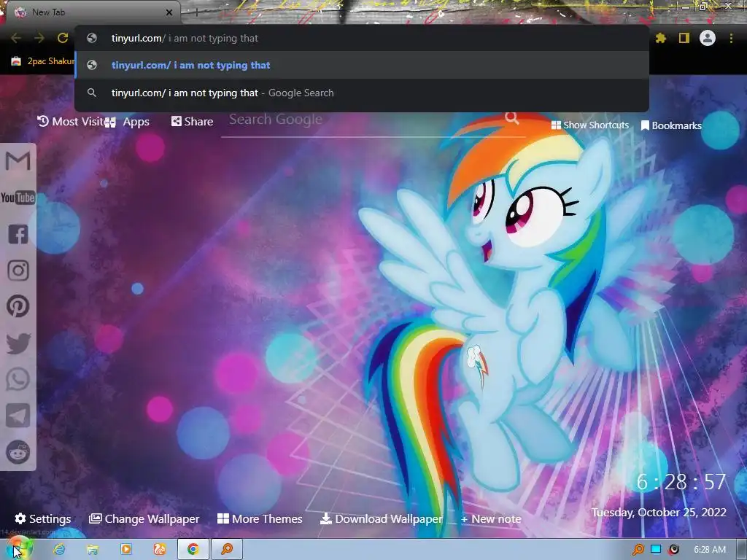The width and height of the screenshot is (747, 560).
Task: Add a New note
Action: coord(491,519)
